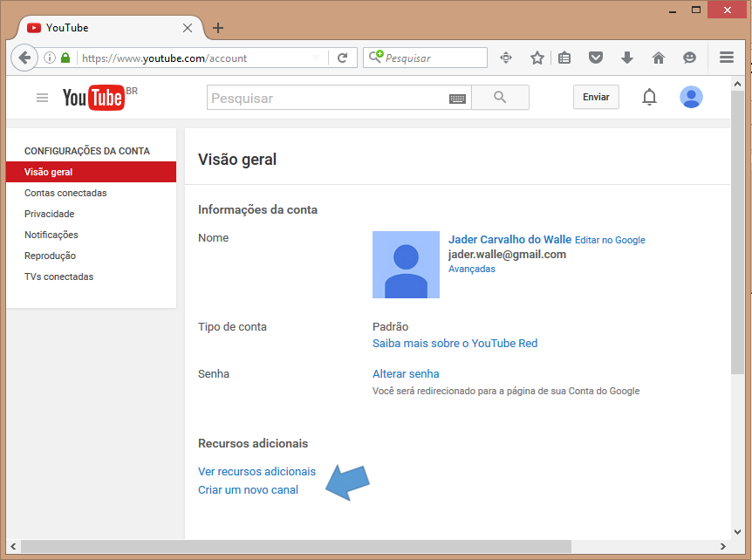The image size is (752, 560).
Task: Open the downloads arrow icon
Action: coord(627,58)
